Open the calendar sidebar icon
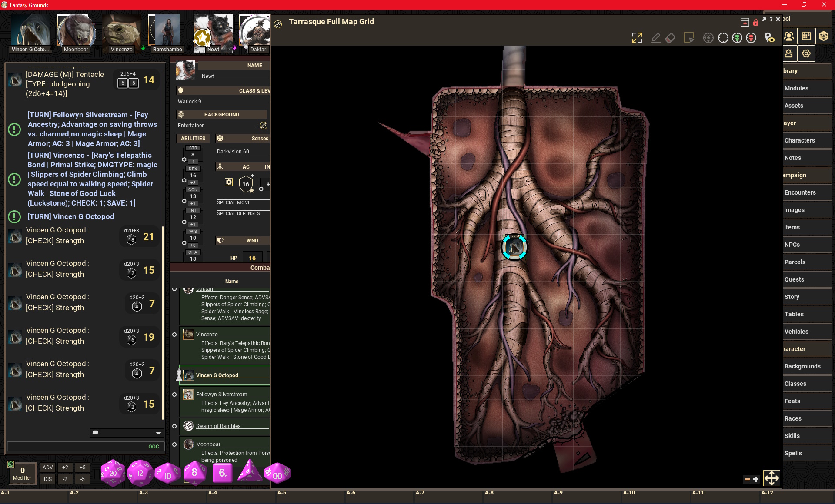835x504 pixels. 806,36
